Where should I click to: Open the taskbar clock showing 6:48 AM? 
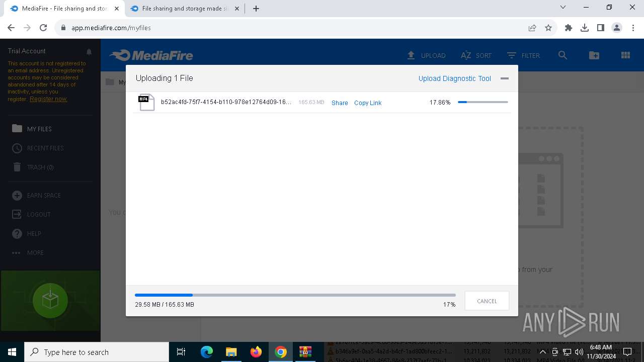point(601,352)
